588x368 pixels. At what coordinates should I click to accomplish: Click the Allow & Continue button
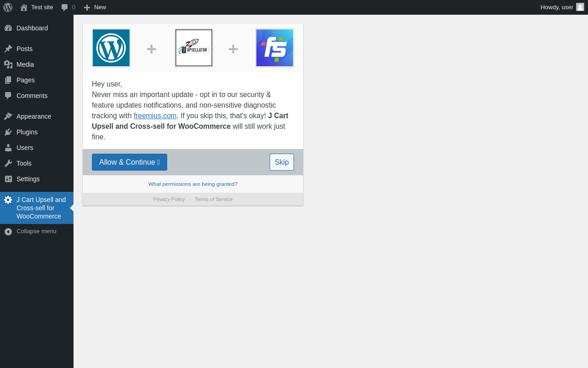coord(130,162)
